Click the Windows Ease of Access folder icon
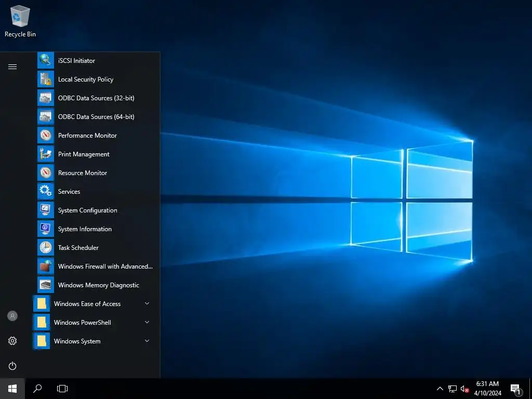Viewport: 532px width, 399px height. [42, 303]
